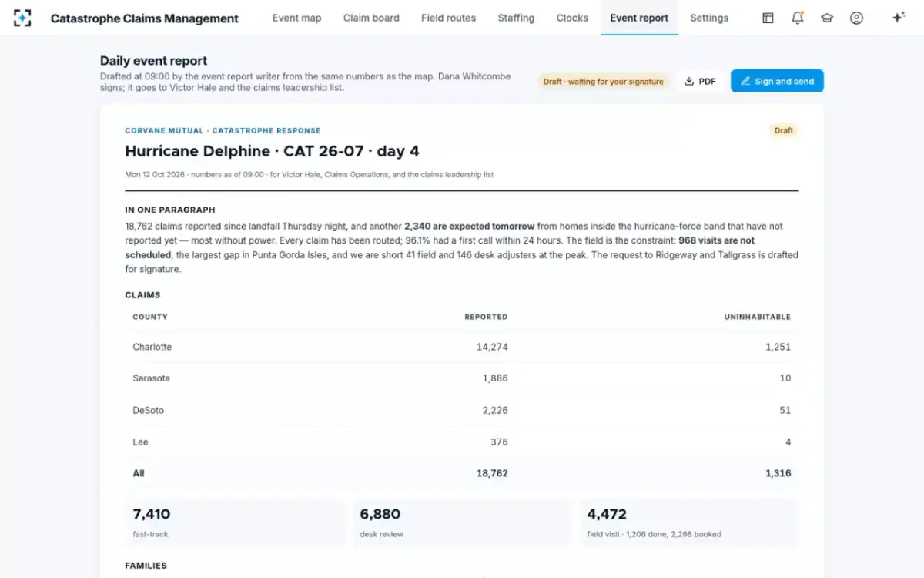Click the Uninhabitable column header

pos(757,317)
